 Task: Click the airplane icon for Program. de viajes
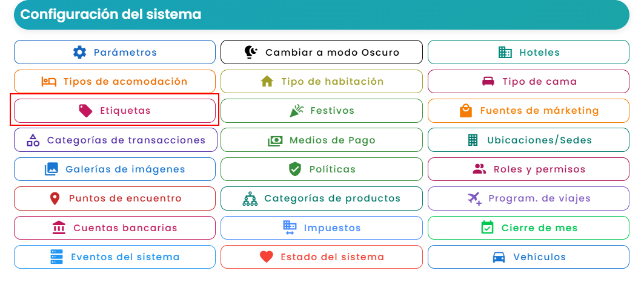(x=474, y=198)
